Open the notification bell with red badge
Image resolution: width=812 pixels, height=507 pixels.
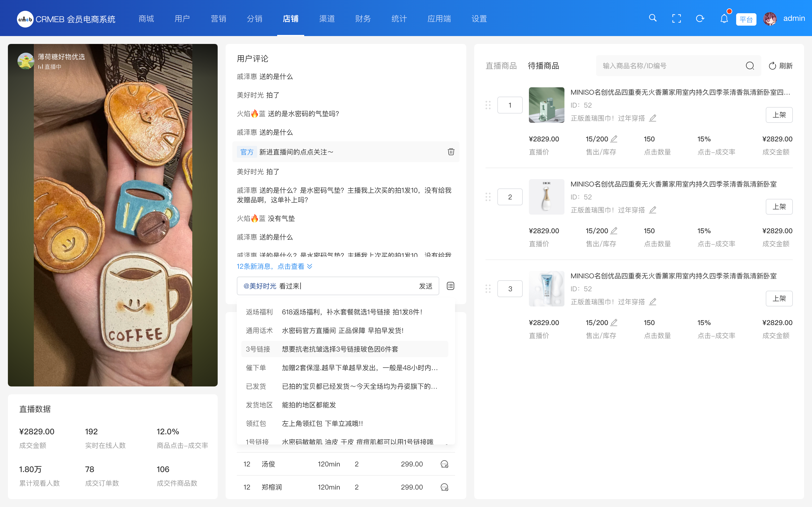(724, 18)
